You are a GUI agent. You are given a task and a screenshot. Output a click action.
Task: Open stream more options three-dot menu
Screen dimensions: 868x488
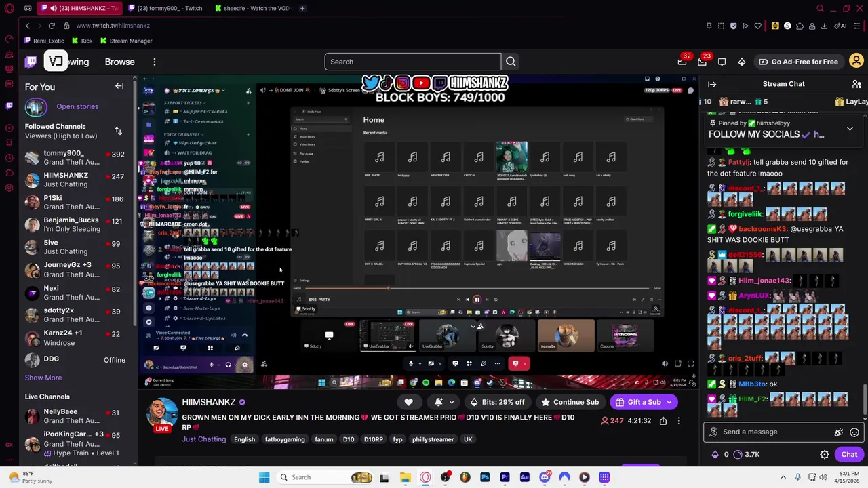679,420
